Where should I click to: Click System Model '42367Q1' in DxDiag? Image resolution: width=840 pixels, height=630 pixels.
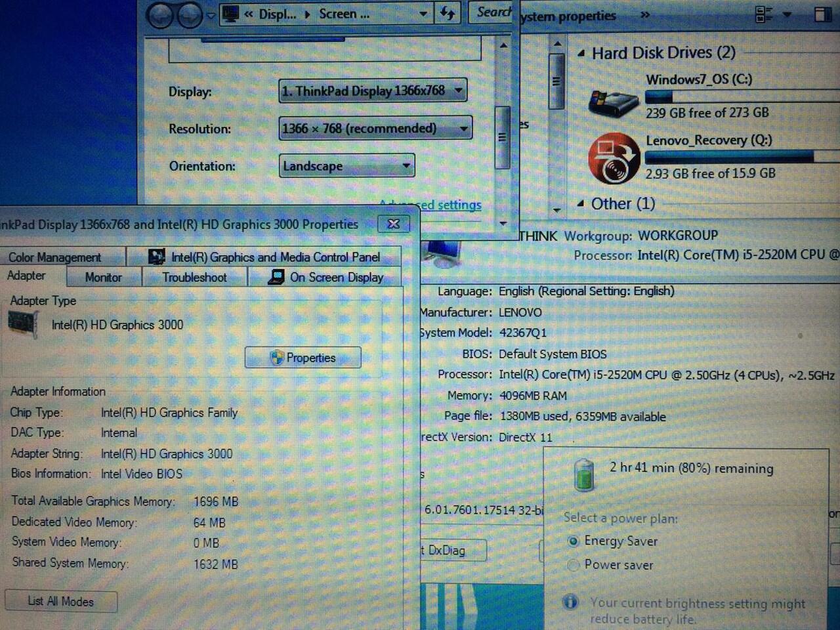(x=523, y=333)
